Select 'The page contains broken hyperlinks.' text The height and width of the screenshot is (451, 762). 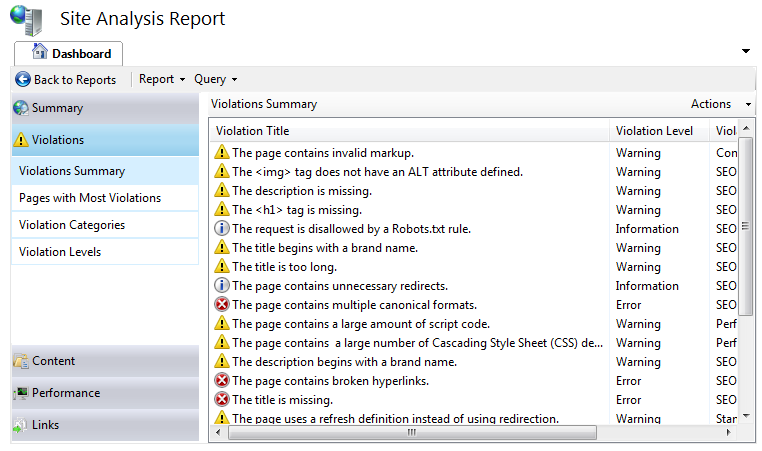click(330, 381)
